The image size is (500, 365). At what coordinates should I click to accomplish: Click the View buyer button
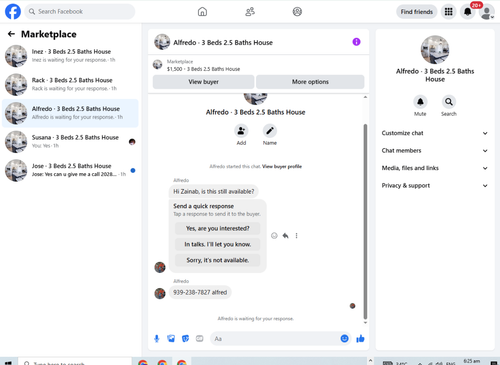click(x=203, y=82)
